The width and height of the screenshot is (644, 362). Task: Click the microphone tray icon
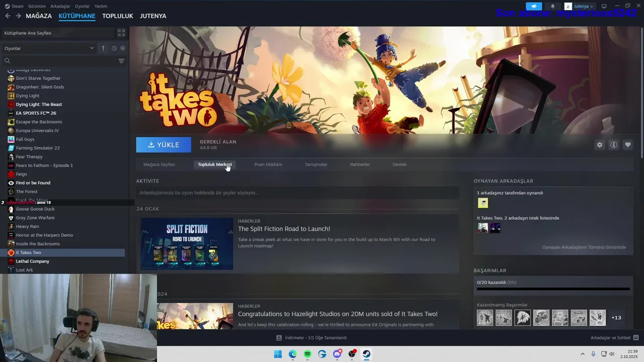coord(593,354)
